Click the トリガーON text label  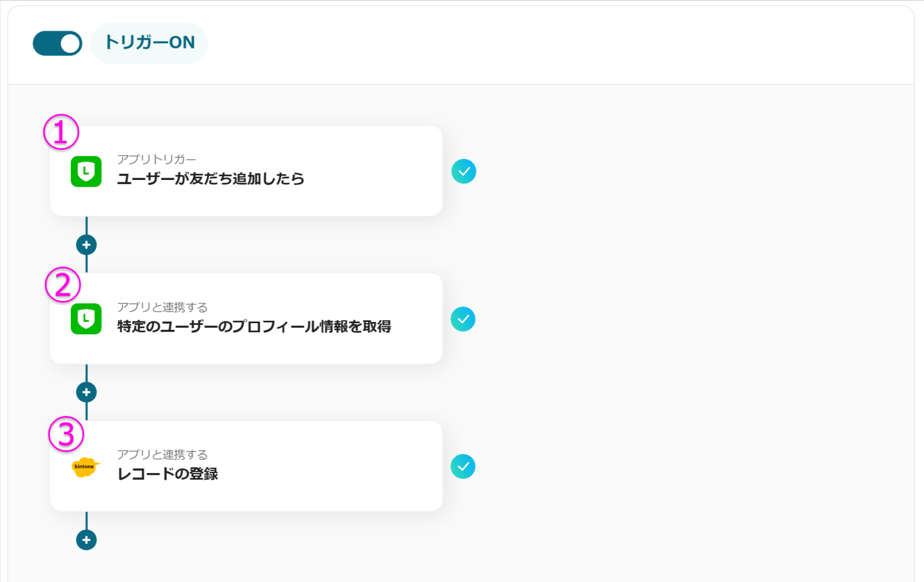pyautogui.click(x=149, y=43)
